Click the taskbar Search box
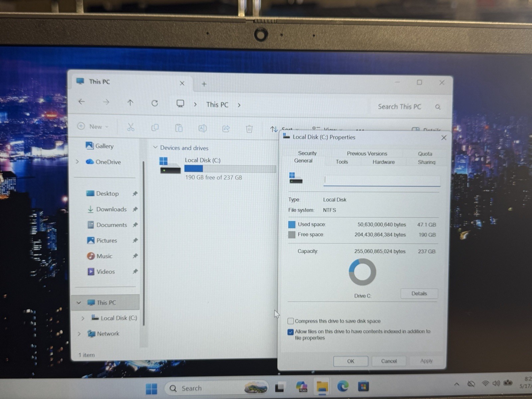The image size is (532, 399). [x=216, y=388]
